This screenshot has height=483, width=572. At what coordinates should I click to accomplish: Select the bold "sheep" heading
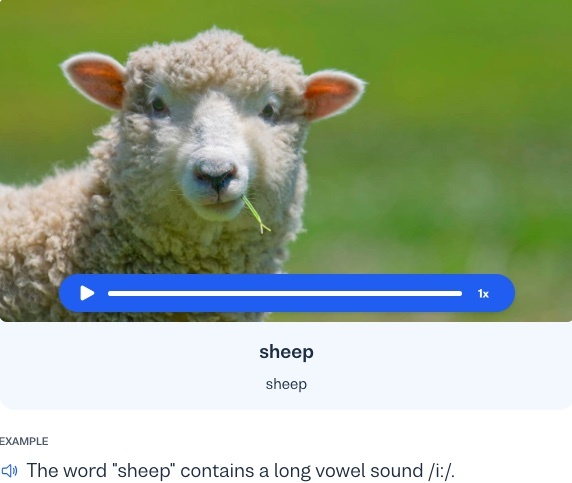click(x=286, y=352)
